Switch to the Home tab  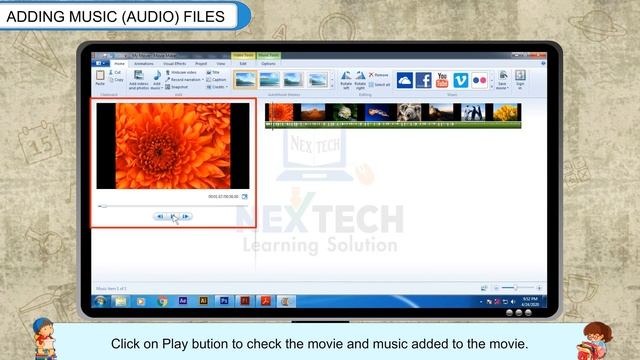[x=120, y=64]
